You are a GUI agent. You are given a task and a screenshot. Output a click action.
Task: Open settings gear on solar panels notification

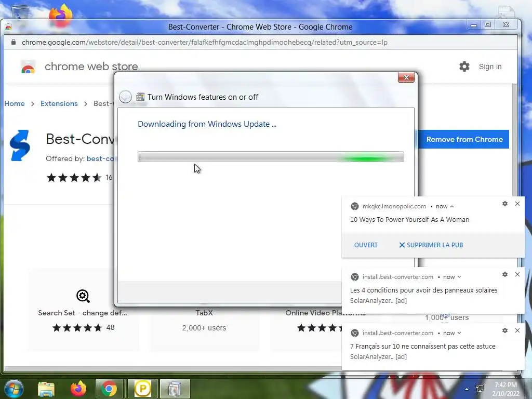pos(505,274)
